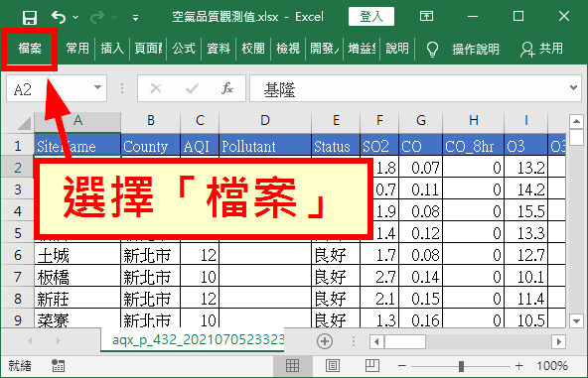
Task: Select the aqx_p_432 sheet tab
Action: [x=193, y=339]
